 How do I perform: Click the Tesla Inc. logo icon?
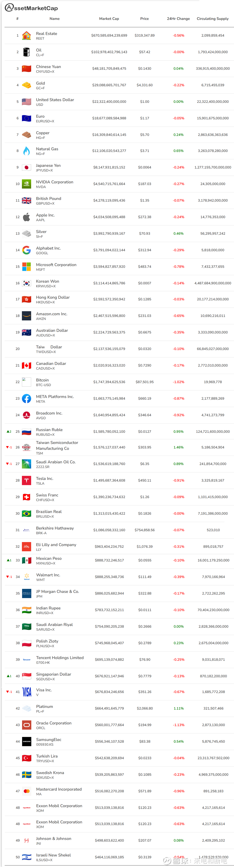[26, 480]
